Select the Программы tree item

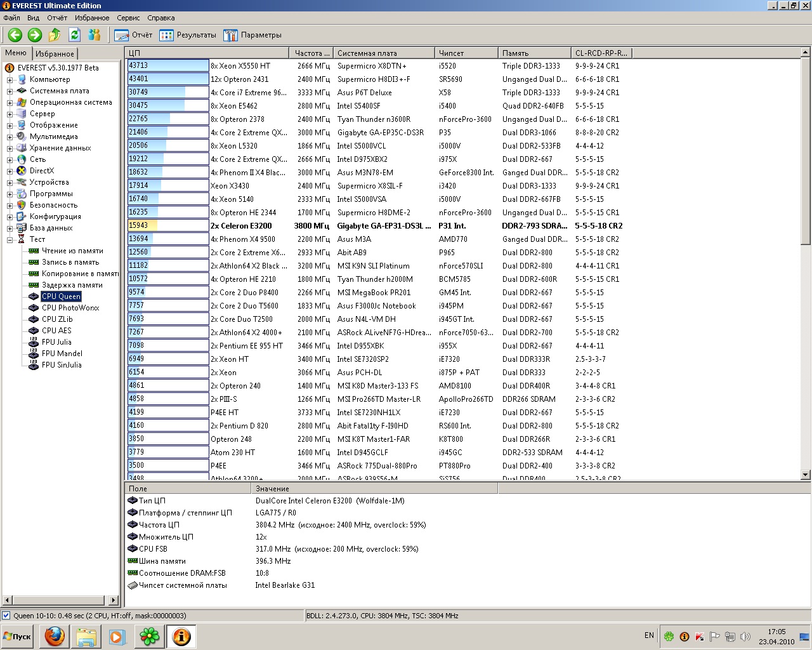(x=51, y=194)
